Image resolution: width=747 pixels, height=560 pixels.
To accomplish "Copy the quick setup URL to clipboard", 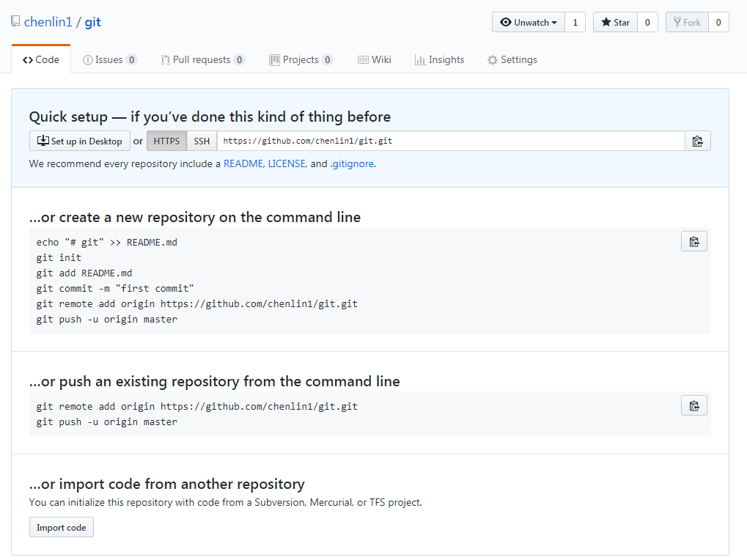I will [697, 141].
